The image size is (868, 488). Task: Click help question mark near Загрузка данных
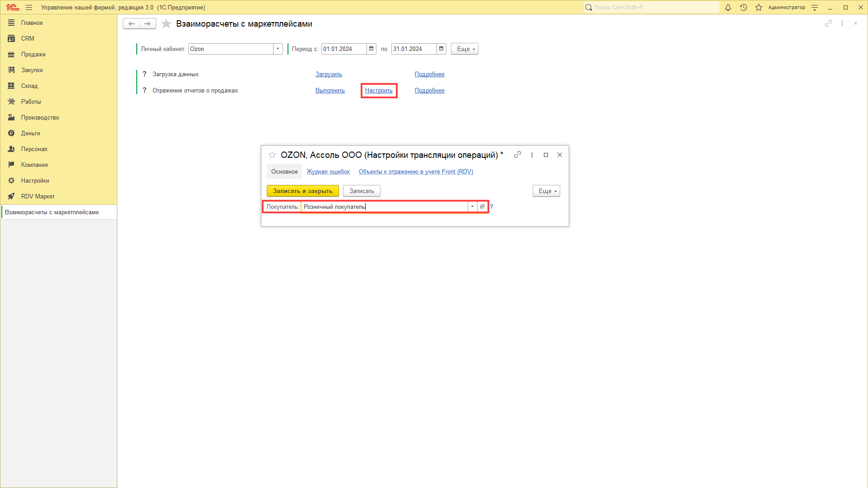144,74
